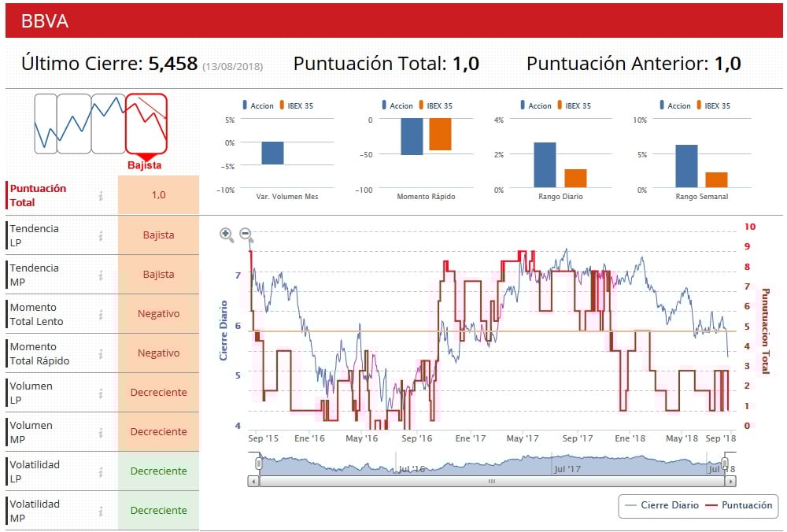Toggle Accion series in Rango Semanal chart
This screenshot has width=787, height=532.
[675, 105]
